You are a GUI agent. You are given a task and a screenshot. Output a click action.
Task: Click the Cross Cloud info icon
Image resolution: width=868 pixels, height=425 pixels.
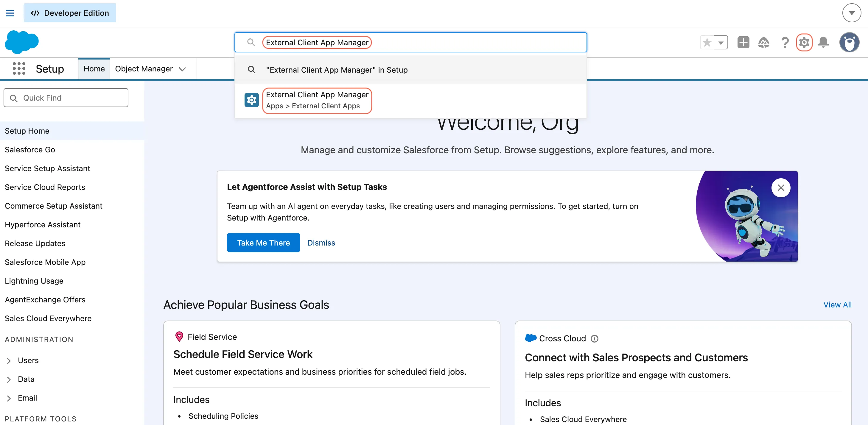tap(595, 339)
